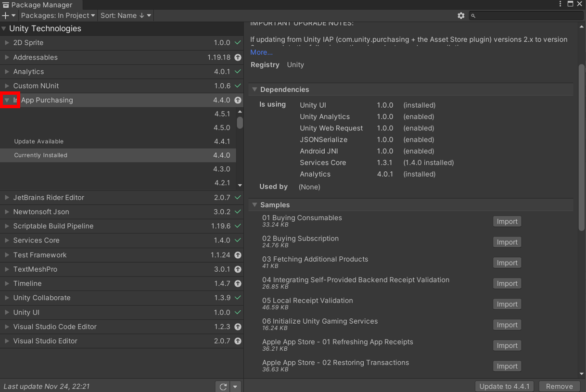Screen dimensions: 586x392
Task: Select the Update Available 4.4.1 row
Action: (118, 141)
